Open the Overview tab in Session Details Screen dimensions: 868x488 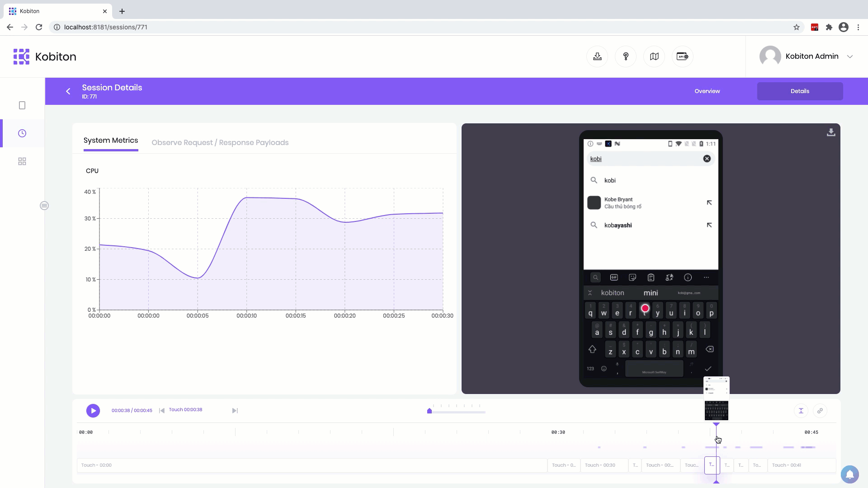tap(708, 91)
